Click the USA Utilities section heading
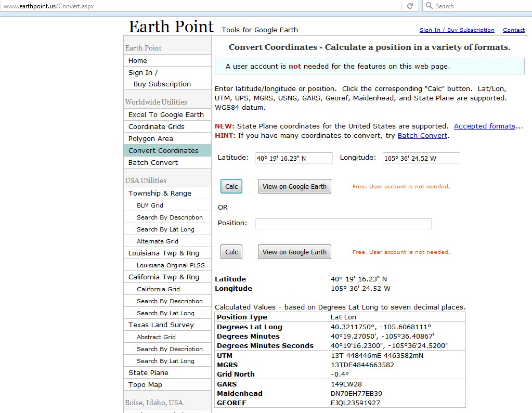Image resolution: width=532 pixels, height=413 pixels. point(146,180)
